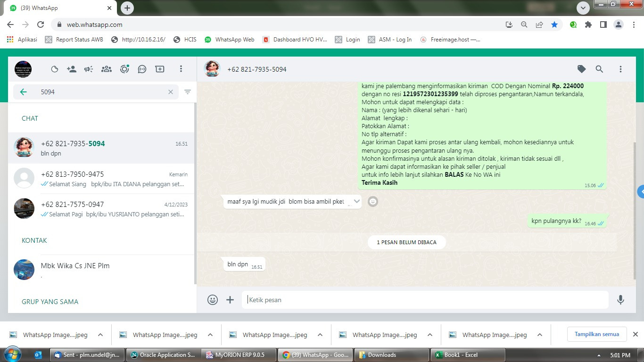Click the label tag icon in chat header
644x362 pixels.
pos(582,69)
